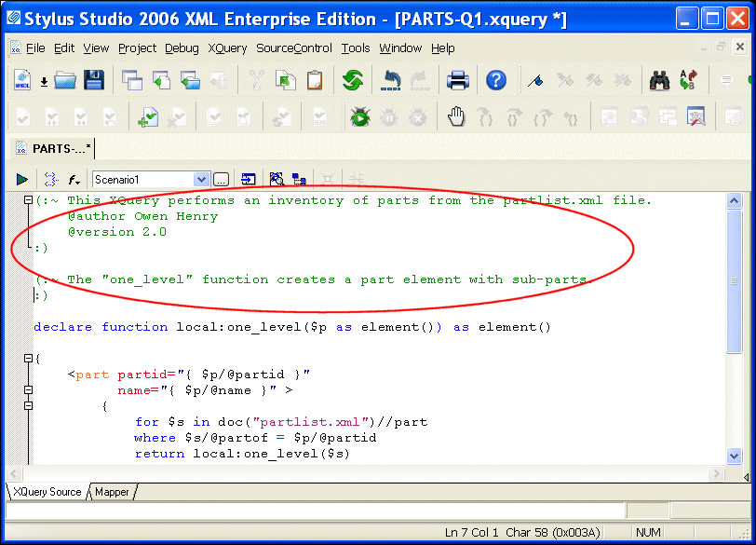
Task: Select the PARTS file document tab
Action: coord(54,148)
